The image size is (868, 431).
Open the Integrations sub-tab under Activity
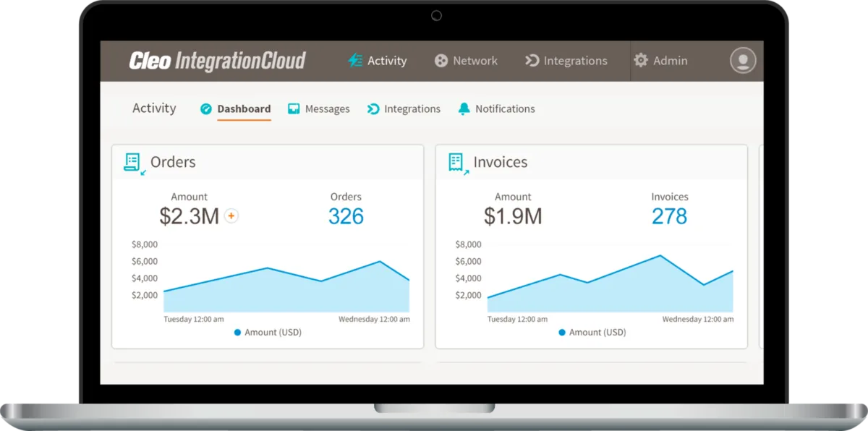tap(412, 109)
